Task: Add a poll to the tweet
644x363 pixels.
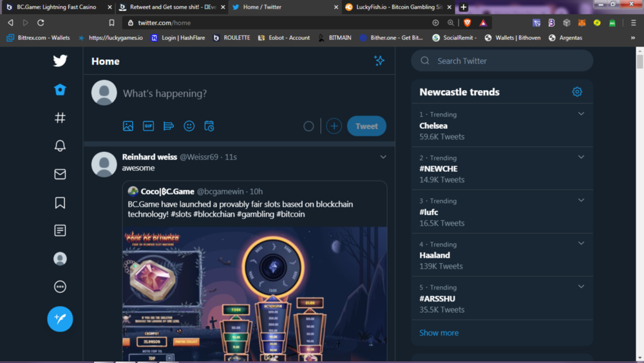Action: tap(168, 126)
